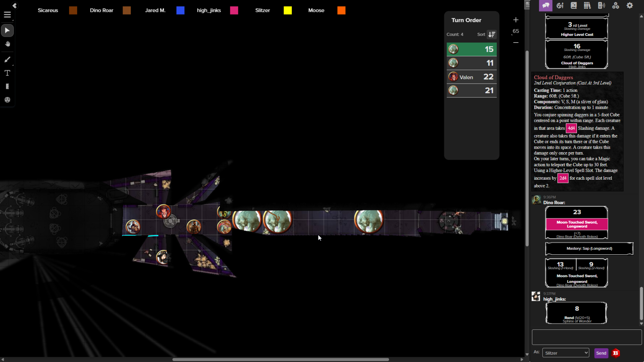Click the 4d4 damage roll button
Screen dimensions: 644x362
point(571,128)
